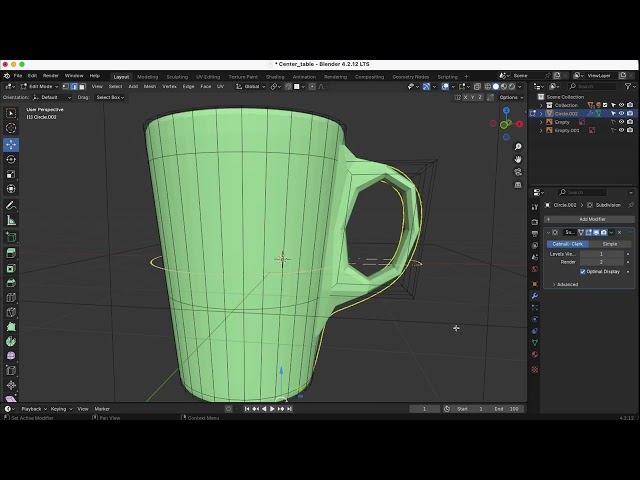Select the Spin tool
This screenshot has height=480, width=640.
pyautogui.click(x=11, y=341)
